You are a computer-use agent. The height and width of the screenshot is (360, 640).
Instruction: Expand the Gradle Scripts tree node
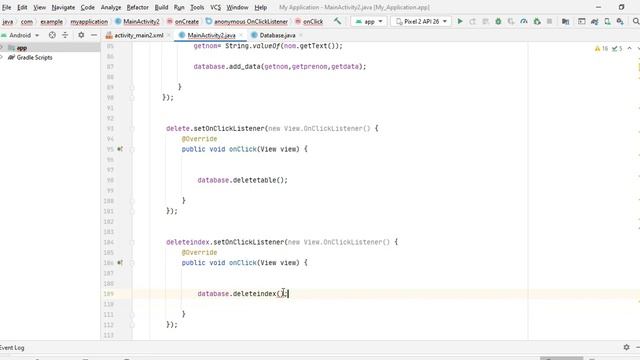point(2,58)
